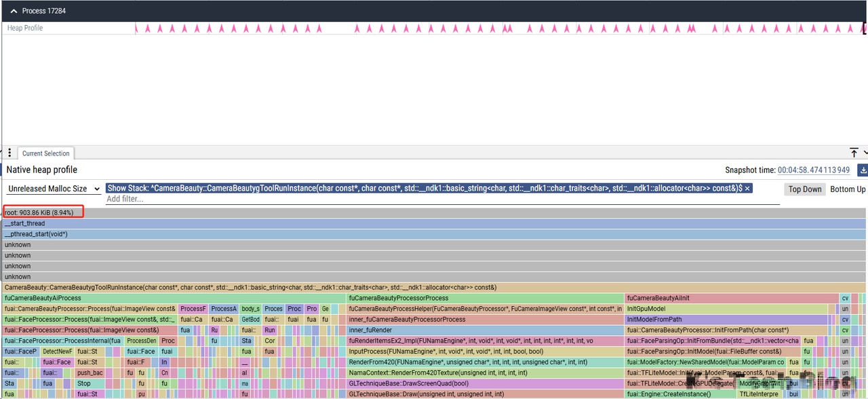Switch flamegraph to Bottom Up view
868x399 pixels.
click(848, 189)
